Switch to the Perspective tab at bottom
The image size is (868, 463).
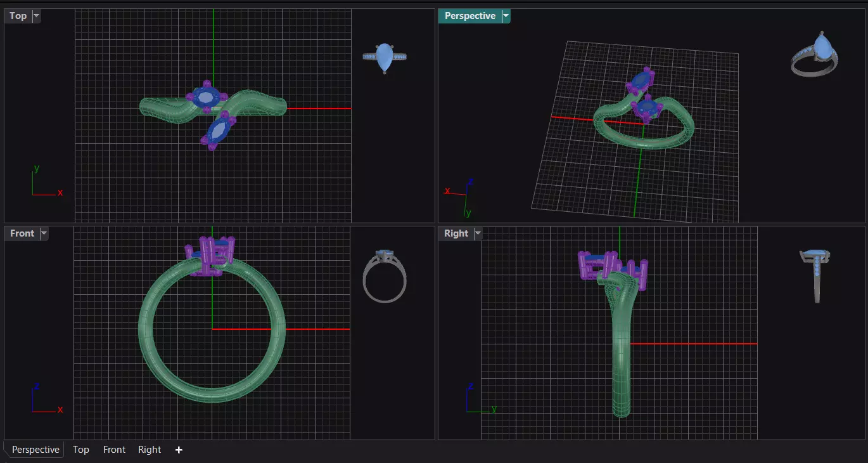tap(35, 450)
